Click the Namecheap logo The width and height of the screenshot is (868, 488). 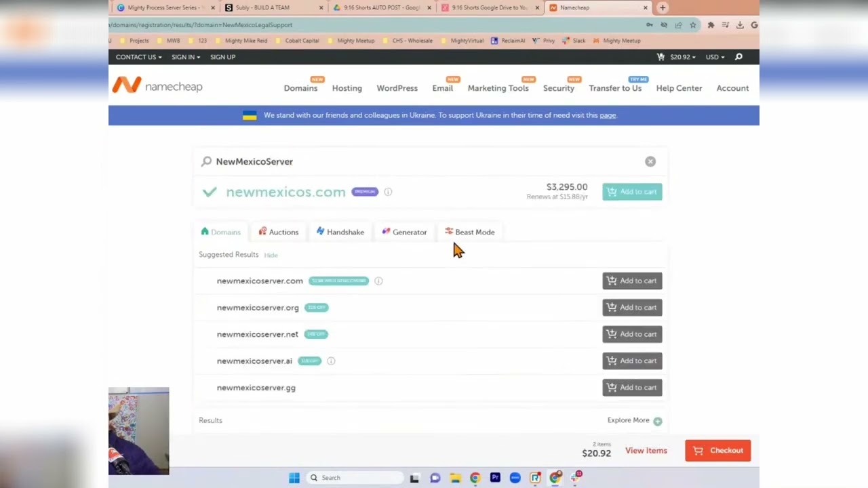tap(157, 85)
